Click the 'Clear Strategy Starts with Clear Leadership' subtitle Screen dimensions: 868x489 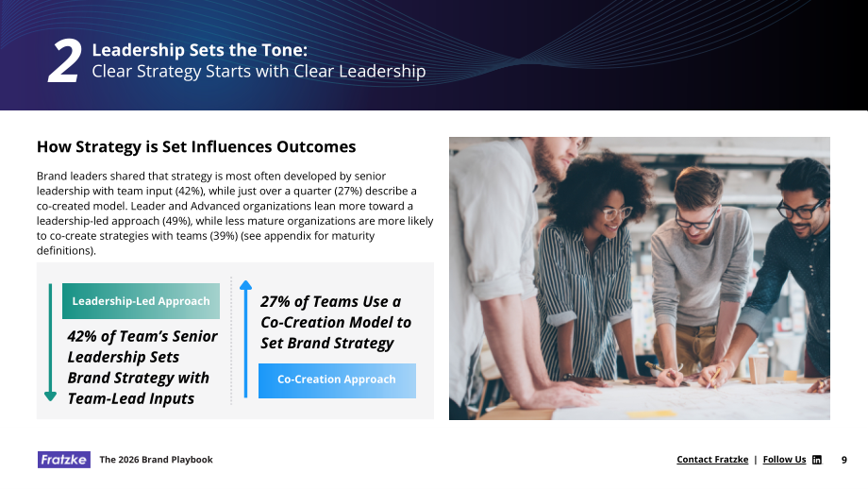259,72
